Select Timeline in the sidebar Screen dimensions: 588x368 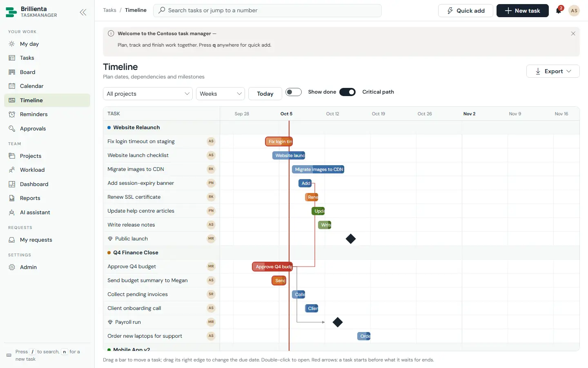point(47,100)
